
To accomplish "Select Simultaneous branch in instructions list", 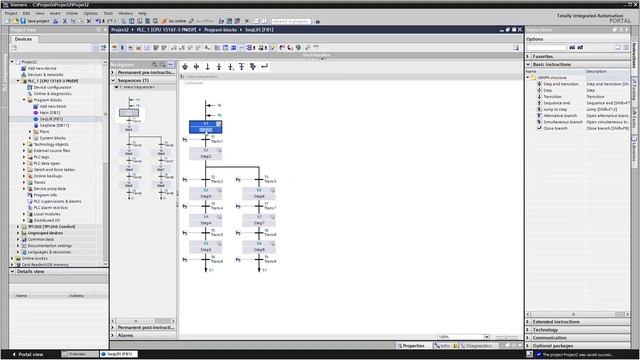I will point(562,122).
